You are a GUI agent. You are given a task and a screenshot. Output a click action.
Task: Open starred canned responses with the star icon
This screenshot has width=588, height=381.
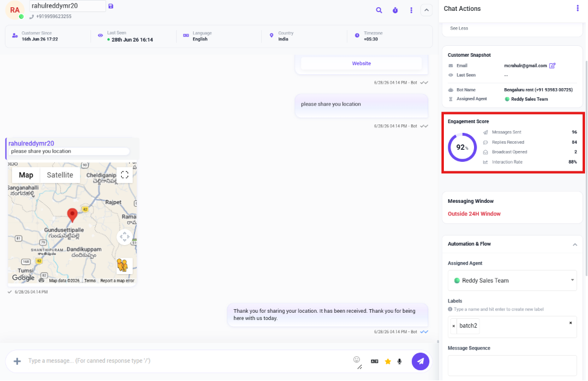[388, 361]
